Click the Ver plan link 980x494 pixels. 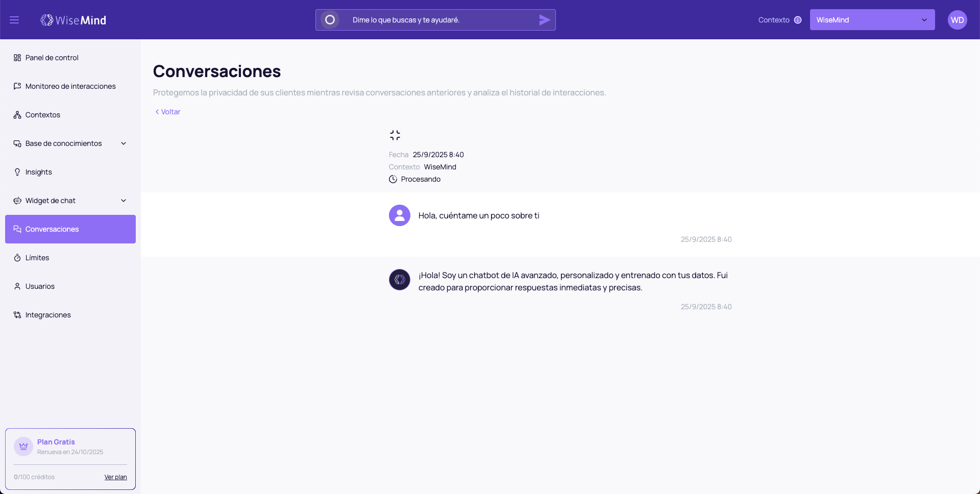point(115,477)
